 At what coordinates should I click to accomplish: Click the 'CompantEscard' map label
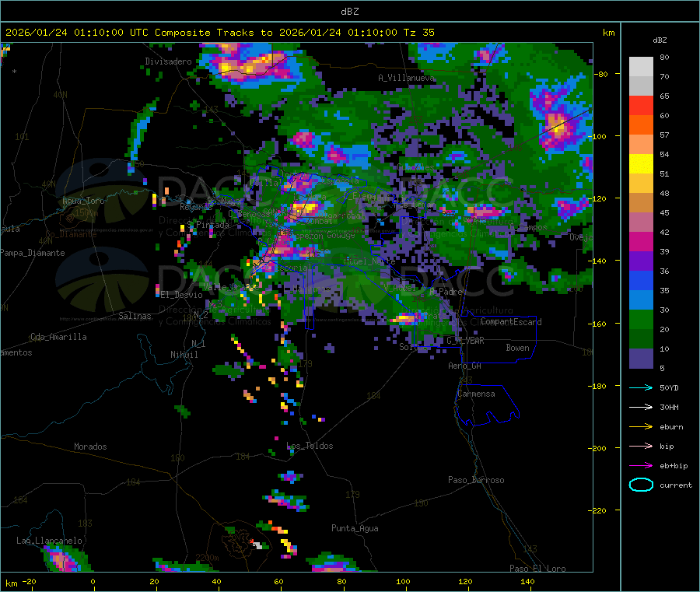click(x=511, y=322)
